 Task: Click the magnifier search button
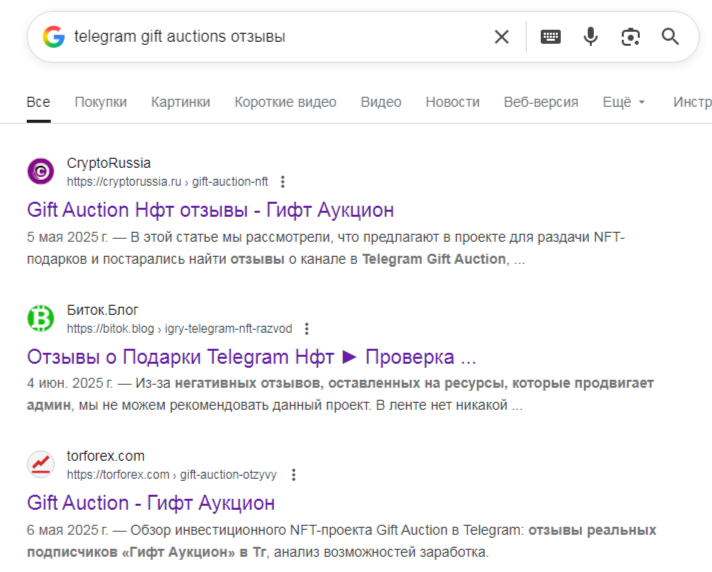[670, 37]
